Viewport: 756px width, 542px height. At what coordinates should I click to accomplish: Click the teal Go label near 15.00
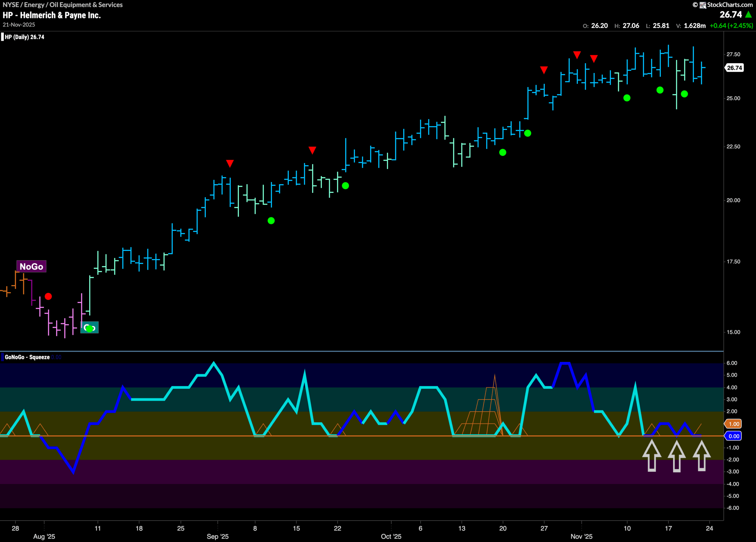(x=89, y=327)
